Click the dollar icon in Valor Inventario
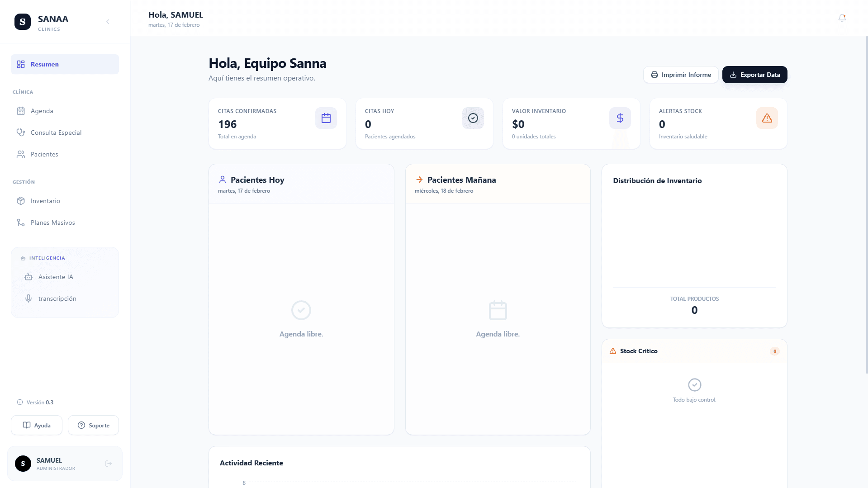Viewport: 868px width, 488px height. 620,118
